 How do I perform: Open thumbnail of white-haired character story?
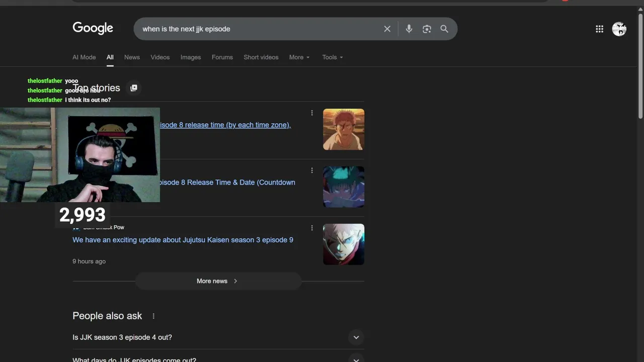pyautogui.click(x=344, y=244)
